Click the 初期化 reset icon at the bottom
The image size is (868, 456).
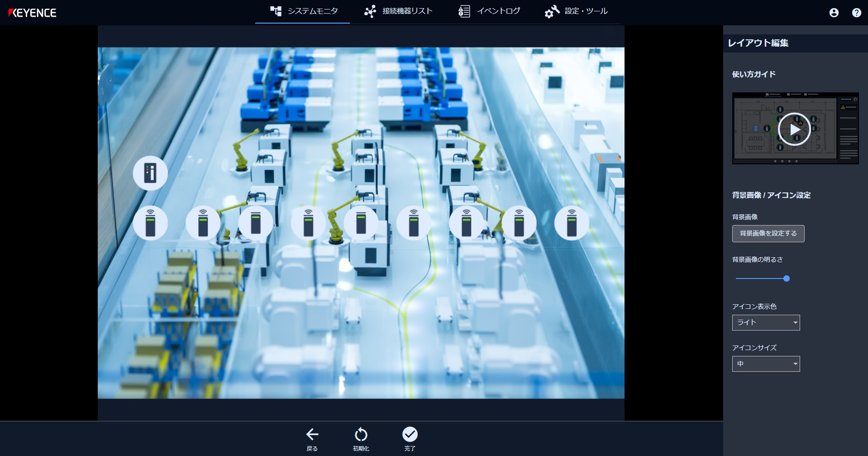[361, 434]
